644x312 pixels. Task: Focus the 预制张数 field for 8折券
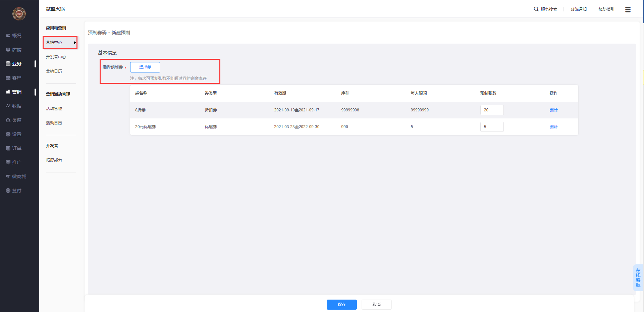pyautogui.click(x=492, y=110)
